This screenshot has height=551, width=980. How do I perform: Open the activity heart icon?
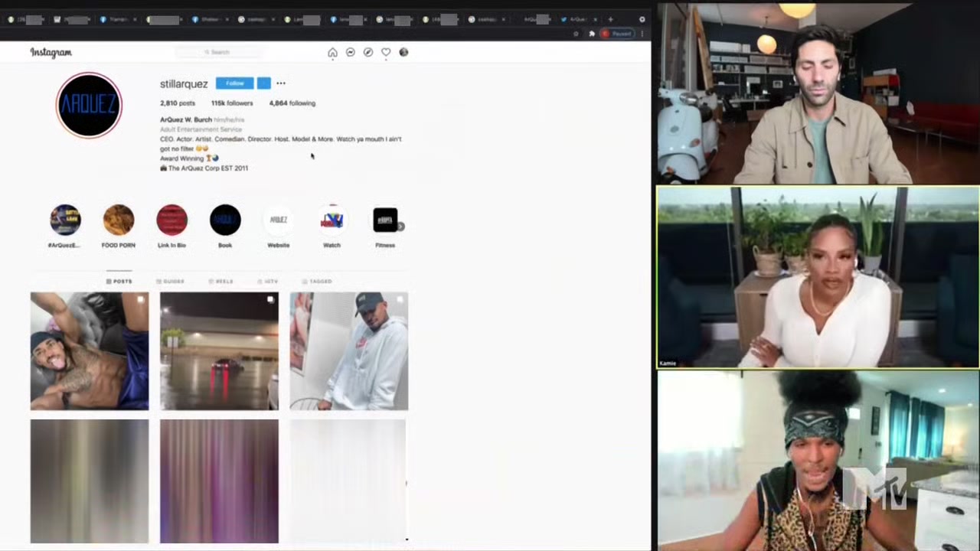pyautogui.click(x=386, y=53)
